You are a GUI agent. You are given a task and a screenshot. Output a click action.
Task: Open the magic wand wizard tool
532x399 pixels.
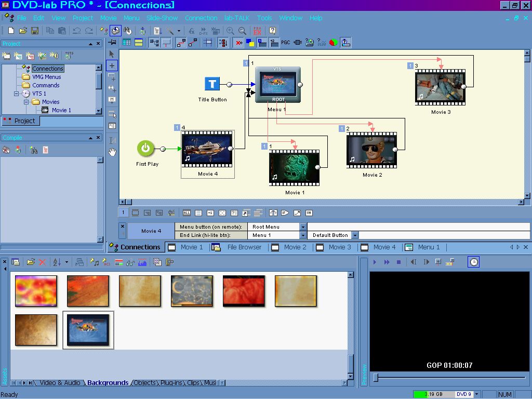pyautogui.click(x=170, y=31)
